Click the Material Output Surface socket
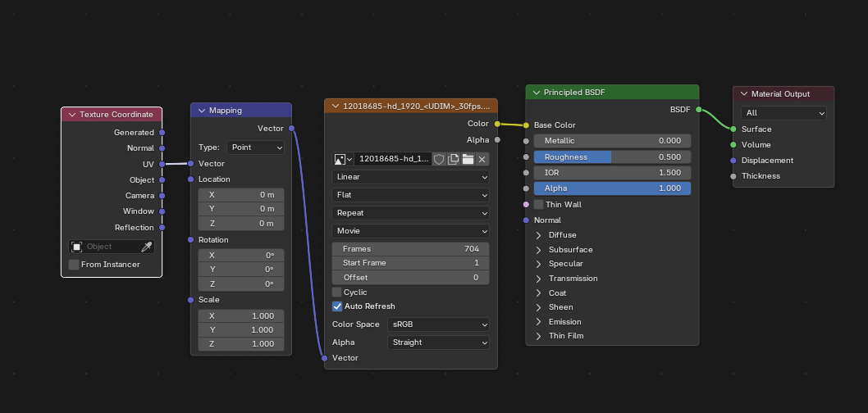868x413 pixels. pyautogui.click(x=733, y=129)
